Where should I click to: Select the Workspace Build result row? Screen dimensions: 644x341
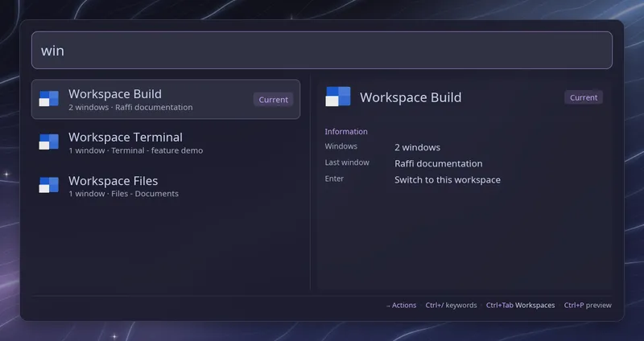pyautogui.click(x=166, y=99)
